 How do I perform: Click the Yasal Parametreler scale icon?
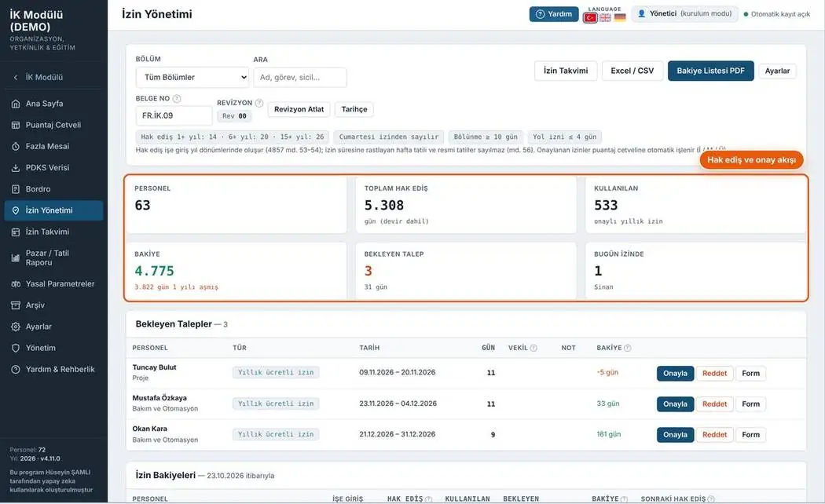[16, 284]
